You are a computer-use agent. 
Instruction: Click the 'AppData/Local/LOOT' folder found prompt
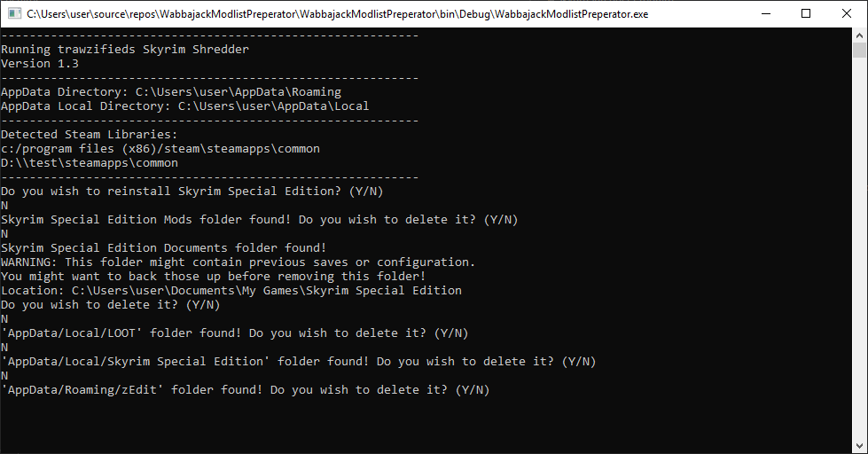[235, 333]
